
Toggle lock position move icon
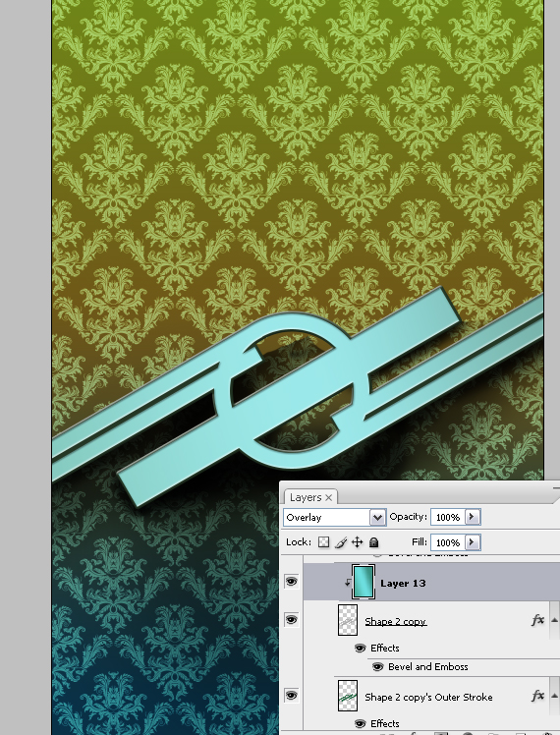click(357, 542)
